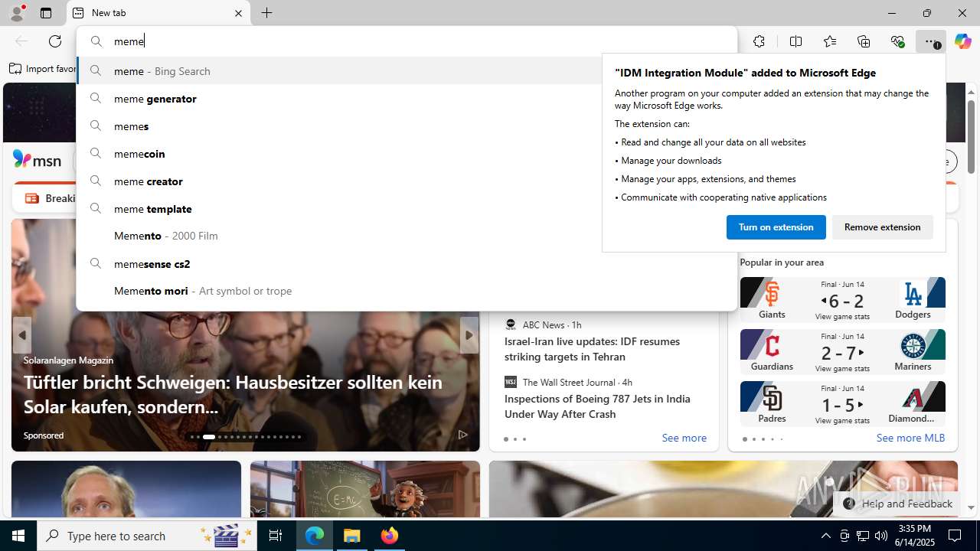Click Turn on extension button

click(x=776, y=227)
